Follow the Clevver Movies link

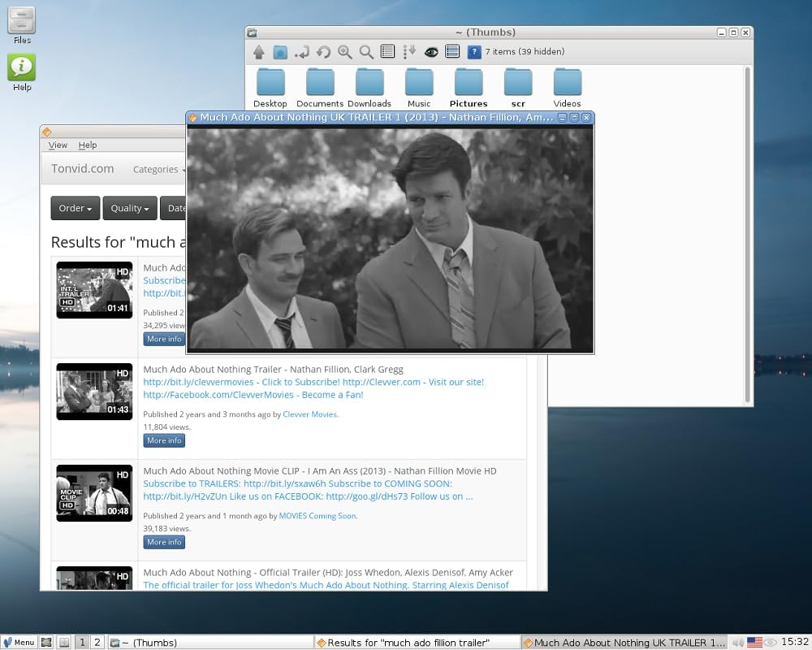point(309,414)
